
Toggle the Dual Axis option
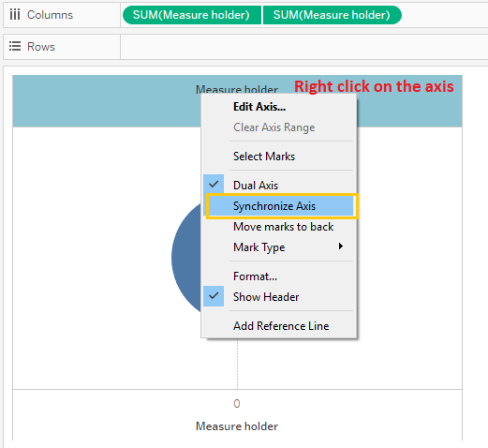[x=256, y=186]
